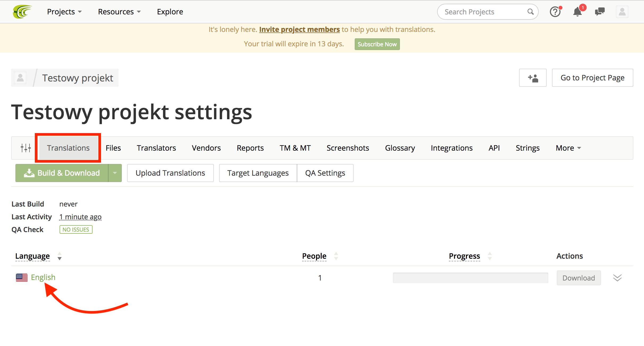Open the help question mark icon
644x346 pixels.
coord(555,12)
